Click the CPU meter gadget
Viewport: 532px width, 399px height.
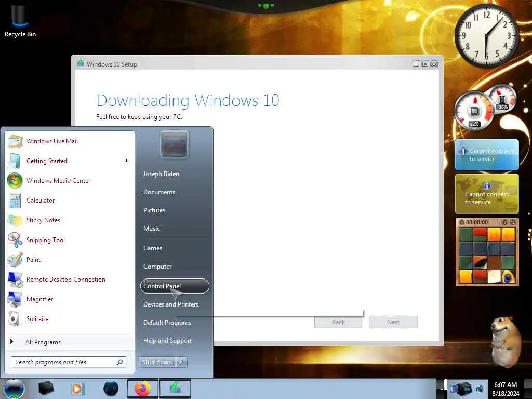(x=475, y=111)
